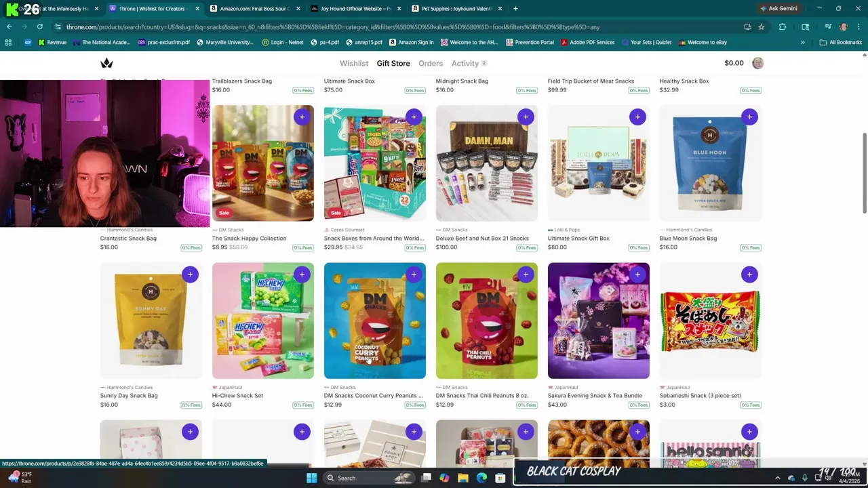Open Deluxe Beef and Nut Box image
The height and width of the screenshot is (488, 868).
tap(486, 163)
